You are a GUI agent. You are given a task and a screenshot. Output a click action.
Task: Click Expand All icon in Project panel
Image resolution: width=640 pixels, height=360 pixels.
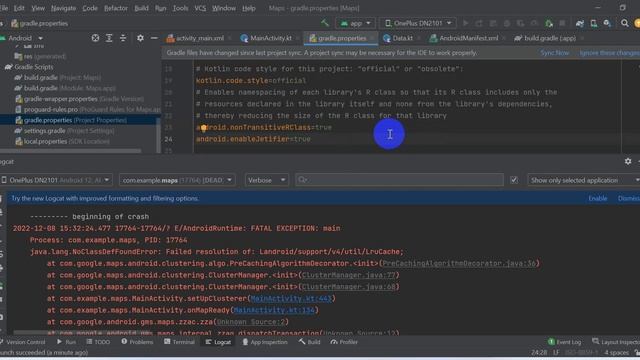(109, 38)
